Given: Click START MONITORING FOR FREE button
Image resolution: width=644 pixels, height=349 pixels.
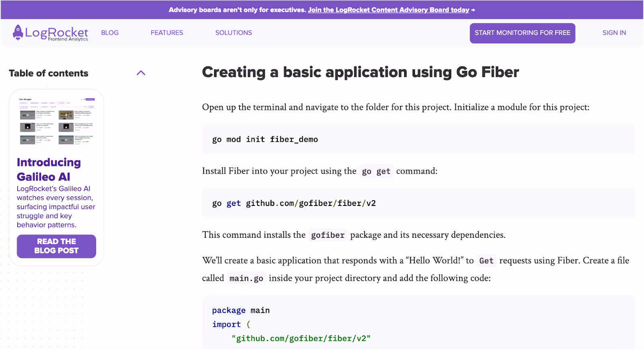Looking at the screenshot, I should pos(522,33).
